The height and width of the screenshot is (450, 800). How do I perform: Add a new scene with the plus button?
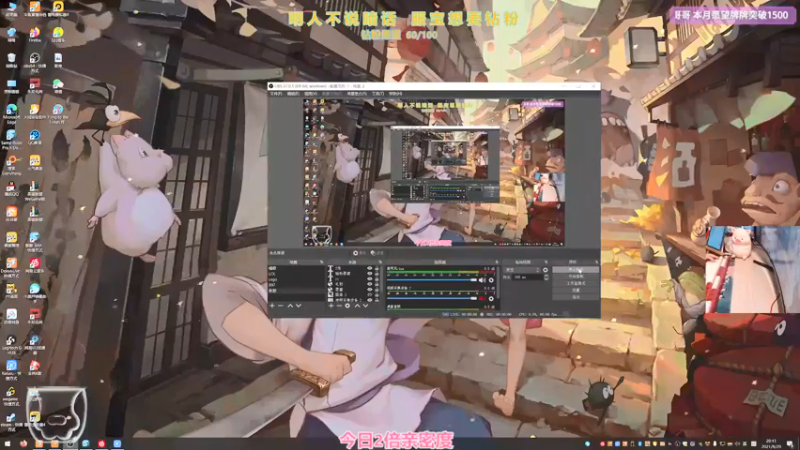(x=272, y=306)
